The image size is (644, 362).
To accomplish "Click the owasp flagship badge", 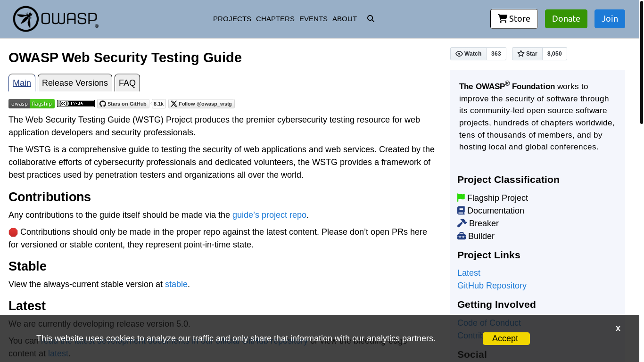I will [32, 104].
